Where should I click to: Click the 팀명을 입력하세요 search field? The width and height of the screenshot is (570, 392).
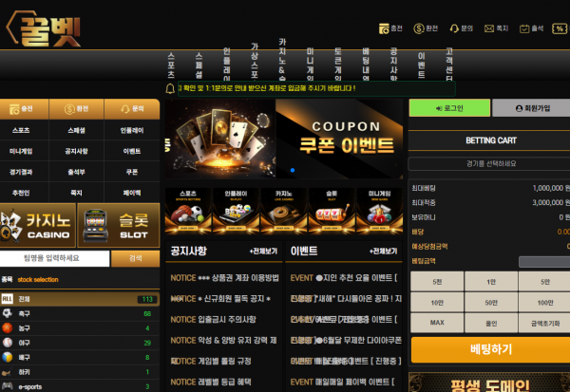point(55,258)
